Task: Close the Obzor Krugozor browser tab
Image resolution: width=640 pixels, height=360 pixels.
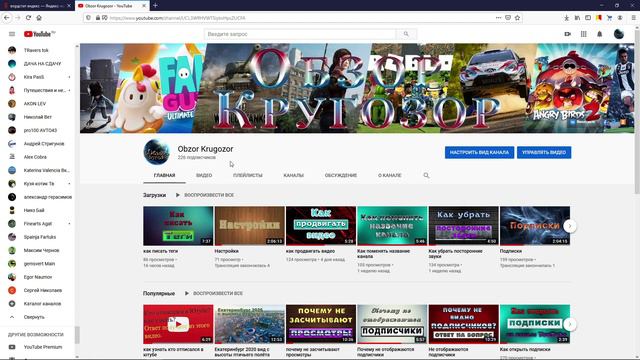Action: (144, 6)
